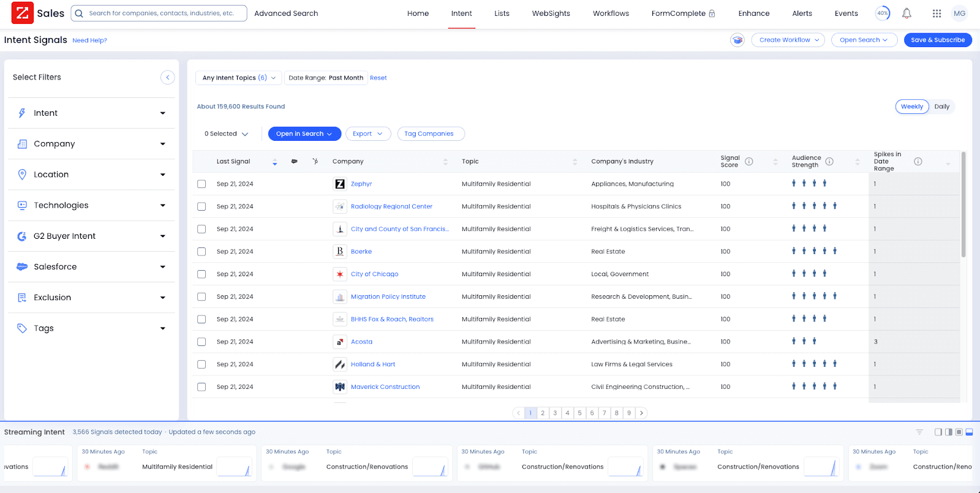Check the Radiology Regional Center row checkbox
Image resolution: width=980 pixels, height=493 pixels.
pos(202,206)
